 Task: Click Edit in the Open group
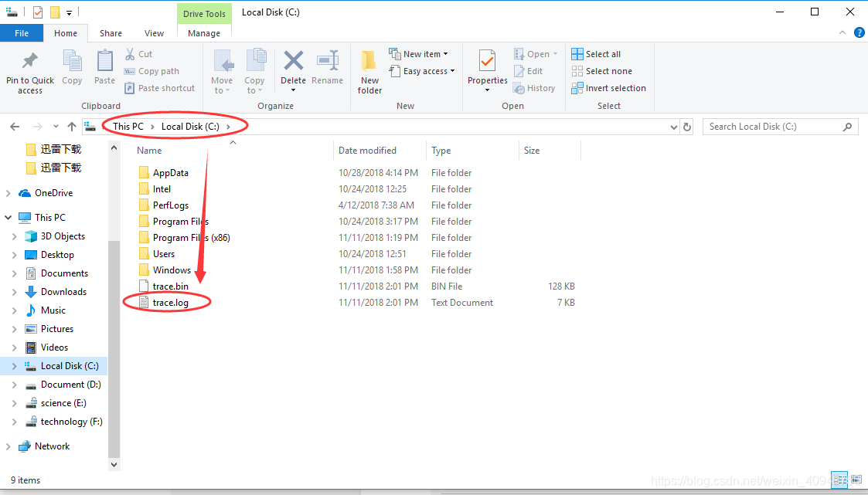528,71
